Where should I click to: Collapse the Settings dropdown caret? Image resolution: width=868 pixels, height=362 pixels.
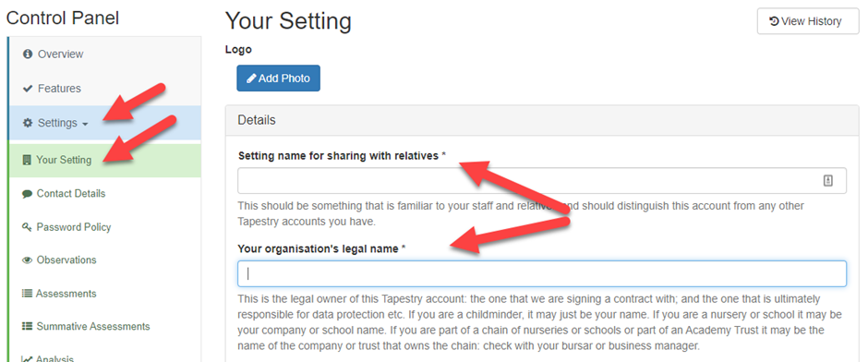[x=85, y=124]
